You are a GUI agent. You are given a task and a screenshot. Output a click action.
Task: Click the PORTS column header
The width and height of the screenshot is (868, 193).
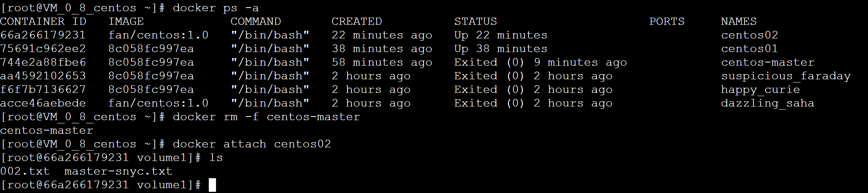tap(667, 22)
